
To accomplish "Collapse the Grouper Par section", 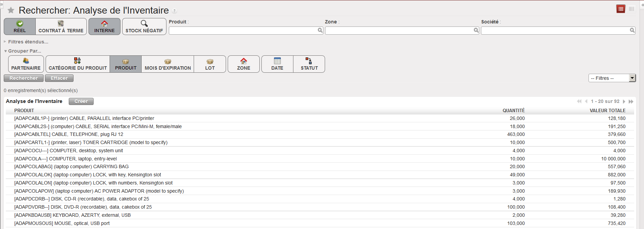I will coord(22,51).
